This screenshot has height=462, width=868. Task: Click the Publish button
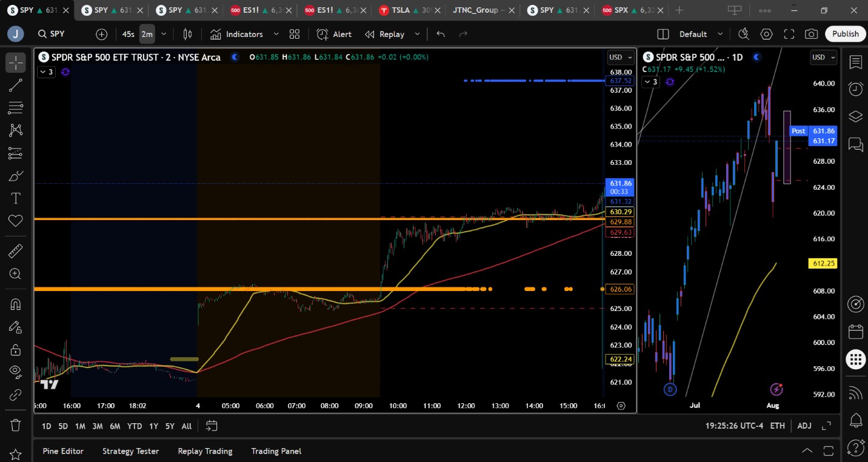(x=846, y=35)
